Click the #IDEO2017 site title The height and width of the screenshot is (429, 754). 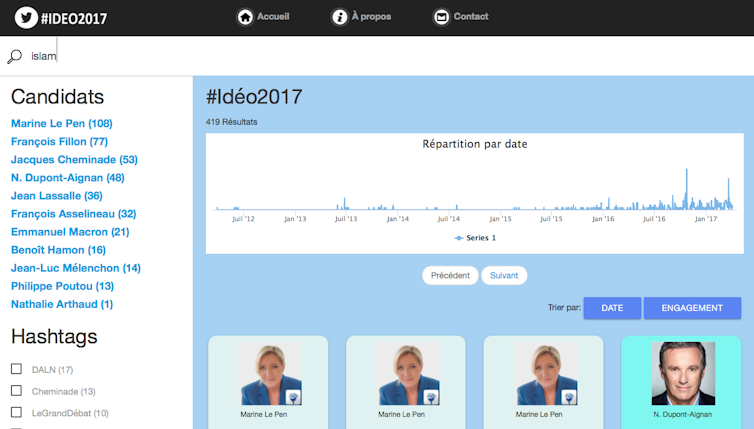click(x=74, y=19)
